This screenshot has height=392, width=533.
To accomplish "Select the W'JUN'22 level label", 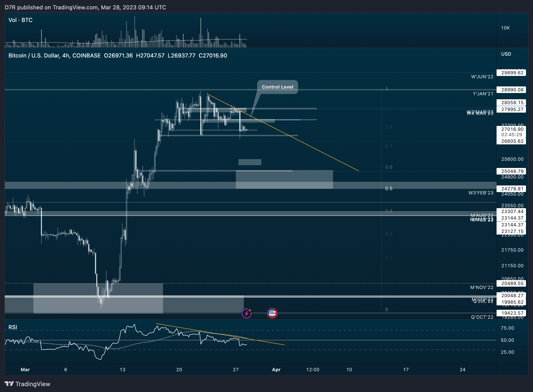I will (482, 77).
